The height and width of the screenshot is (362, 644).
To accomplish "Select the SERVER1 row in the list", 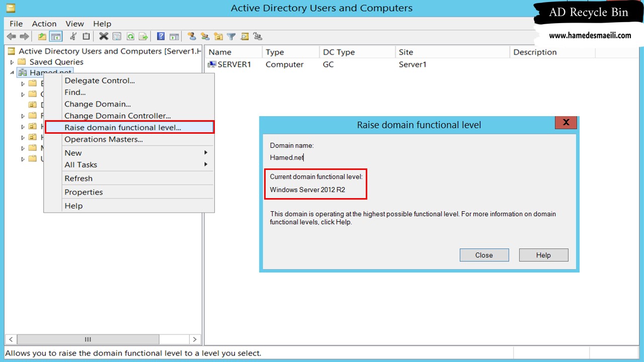I will coord(234,64).
